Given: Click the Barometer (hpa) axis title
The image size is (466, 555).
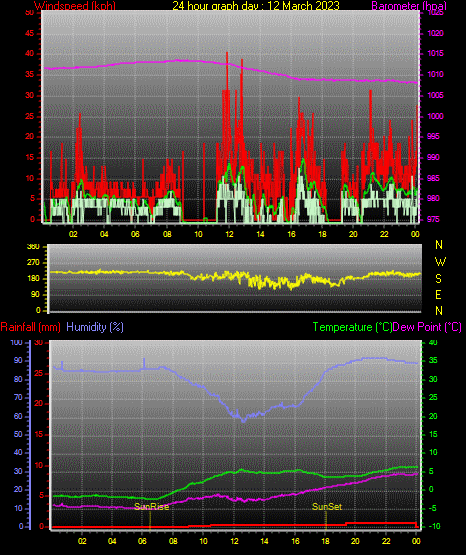Looking at the screenshot, I should pyautogui.click(x=409, y=6).
